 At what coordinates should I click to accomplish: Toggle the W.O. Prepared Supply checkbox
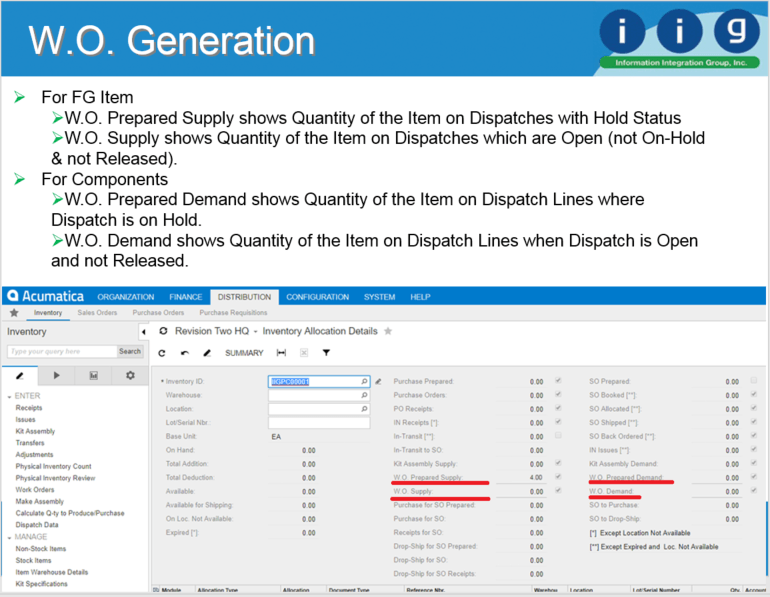tap(558, 476)
